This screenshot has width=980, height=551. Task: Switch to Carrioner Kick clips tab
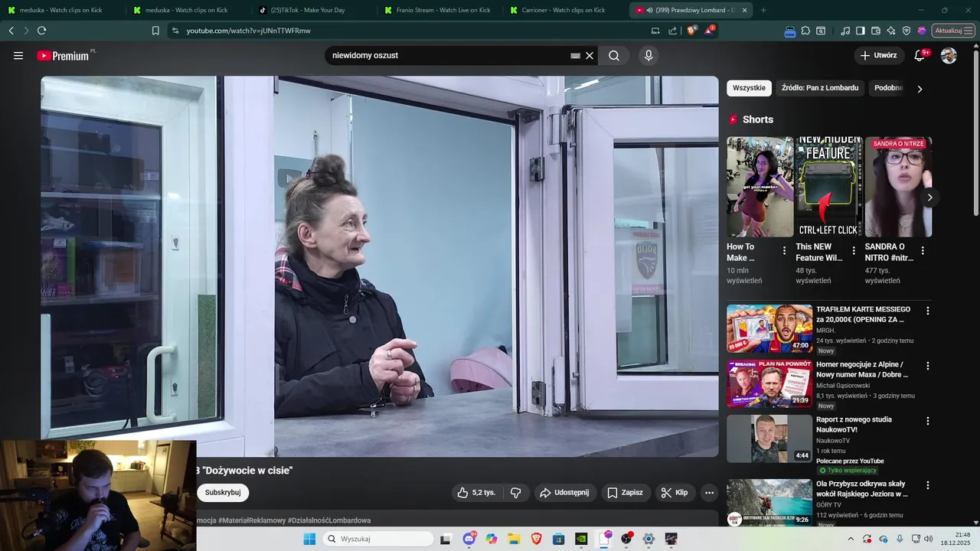click(x=563, y=10)
